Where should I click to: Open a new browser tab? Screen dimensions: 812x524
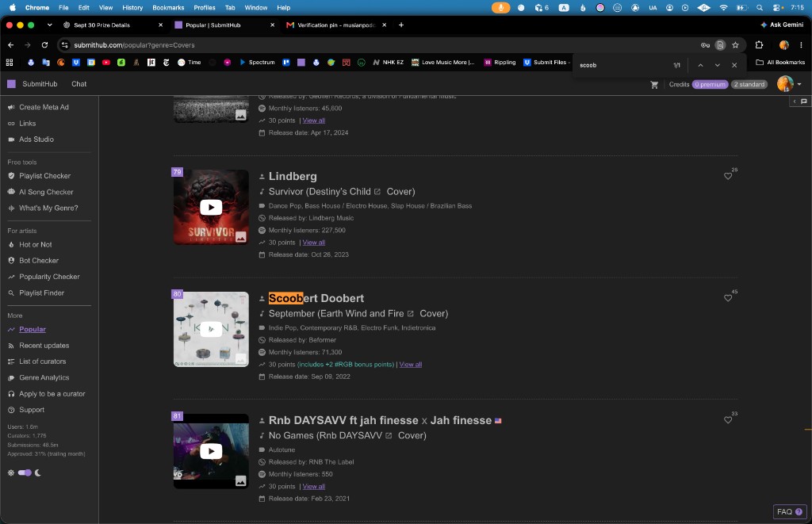point(400,25)
